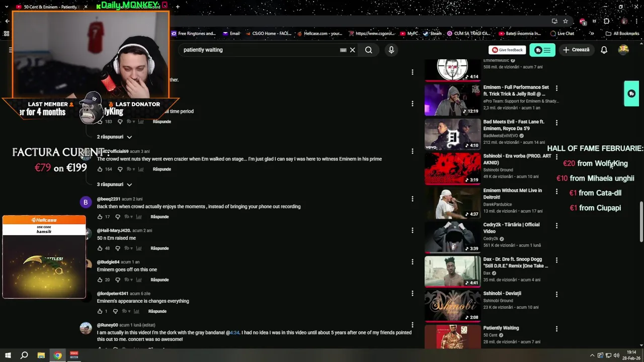Screen dimensions: 644x362
Task: Clear the search box with X icon
Action: pyautogui.click(x=353, y=50)
